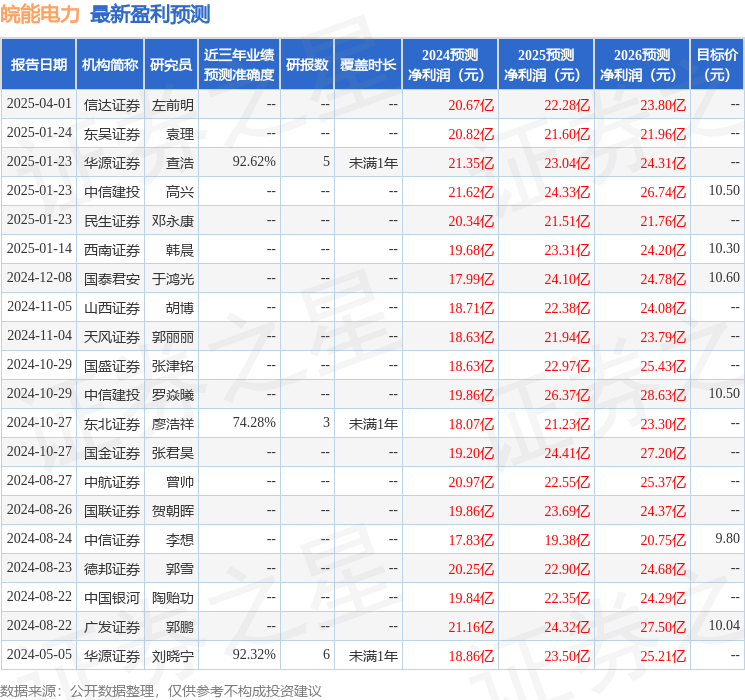Click 20.67亿 in the 信达证券 row
Image resolution: width=745 pixels, height=700 pixels.
tap(471, 105)
